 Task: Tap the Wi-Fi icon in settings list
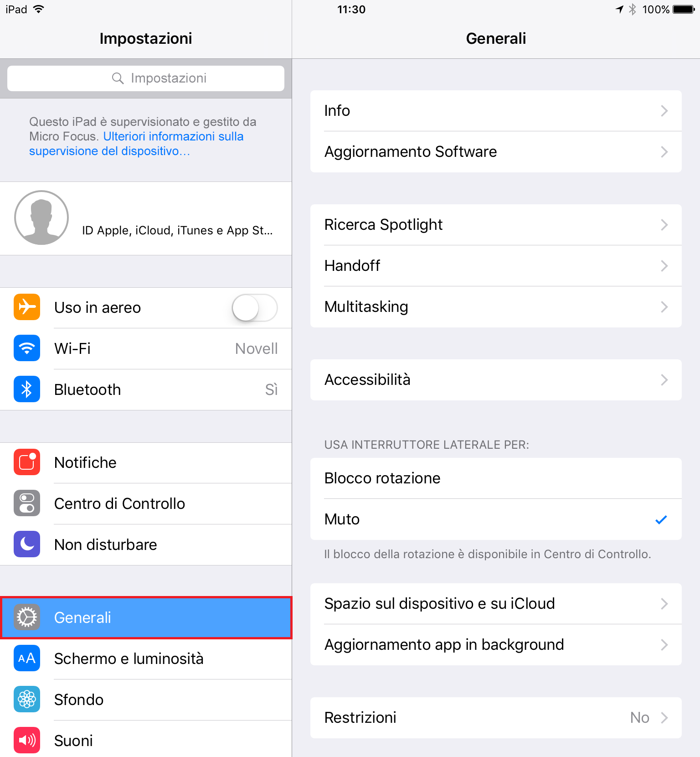pos(27,348)
